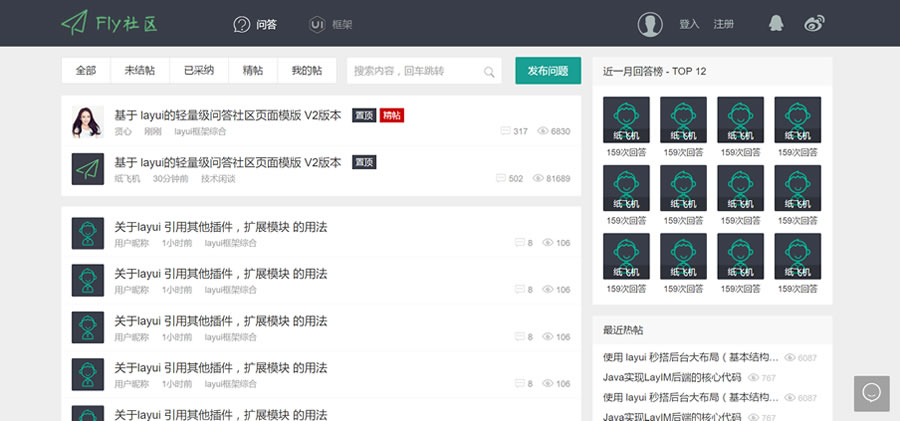Open the QQ penguin login icon
The width and height of the screenshot is (900, 421).
click(776, 23)
